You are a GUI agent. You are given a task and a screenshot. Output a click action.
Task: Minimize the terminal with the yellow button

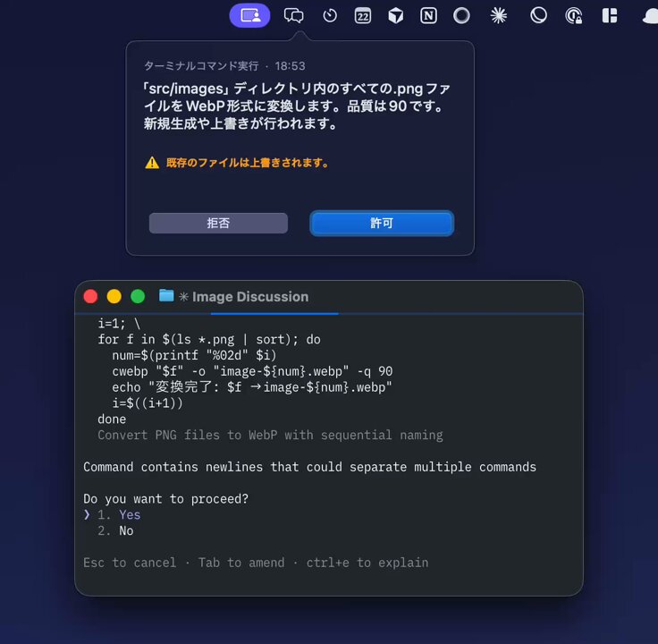tap(114, 296)
